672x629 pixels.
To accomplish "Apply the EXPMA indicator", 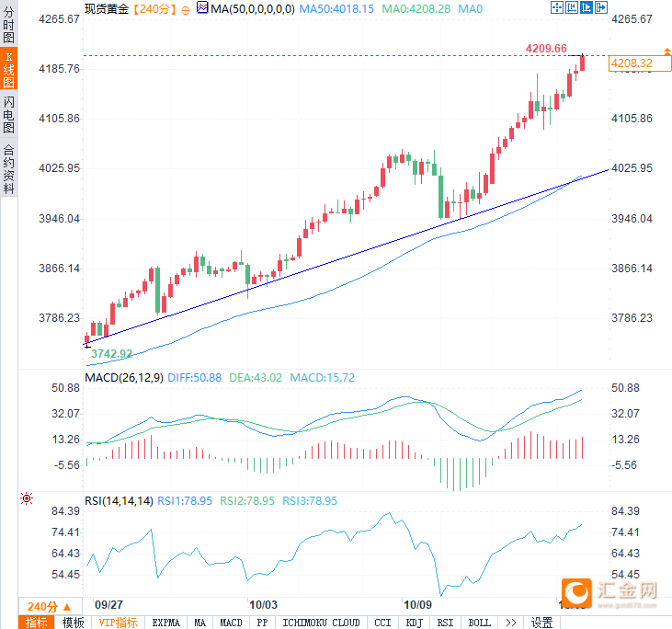I will tap(165, 623).
